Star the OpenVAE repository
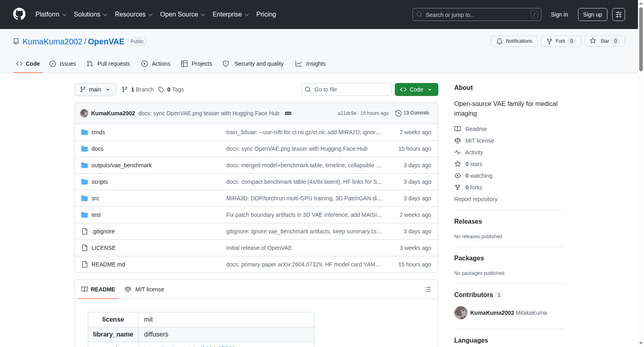This screenshot has height=347, width=644. [604, 41]
